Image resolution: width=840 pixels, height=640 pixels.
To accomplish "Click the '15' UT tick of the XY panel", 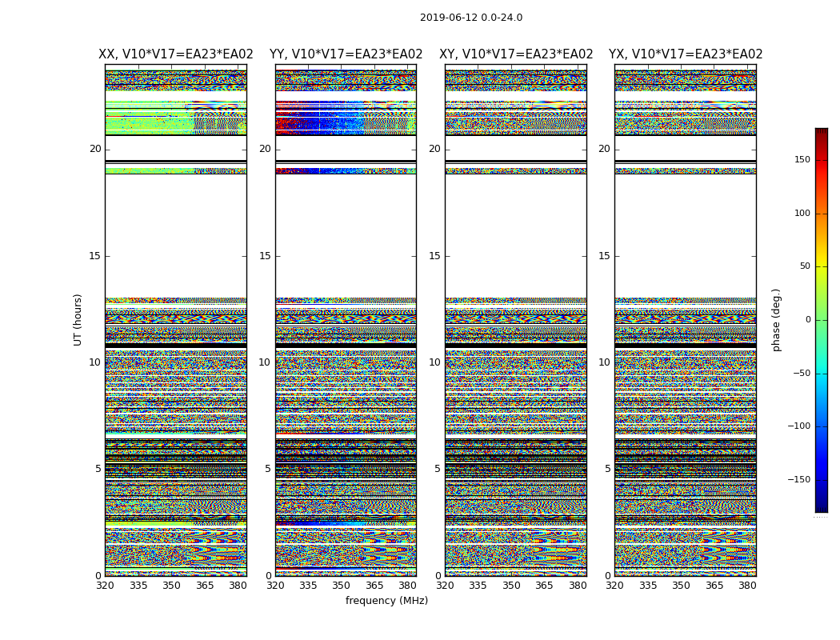I will [435, 256].
